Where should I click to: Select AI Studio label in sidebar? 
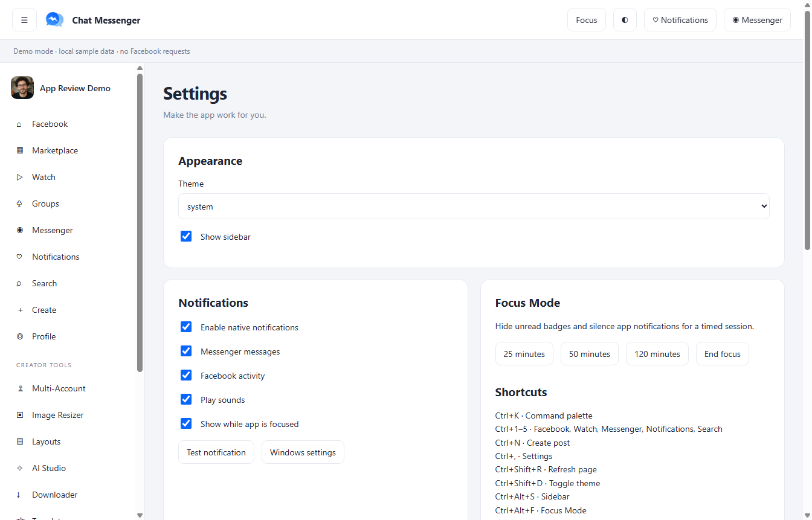click(49, 468)
